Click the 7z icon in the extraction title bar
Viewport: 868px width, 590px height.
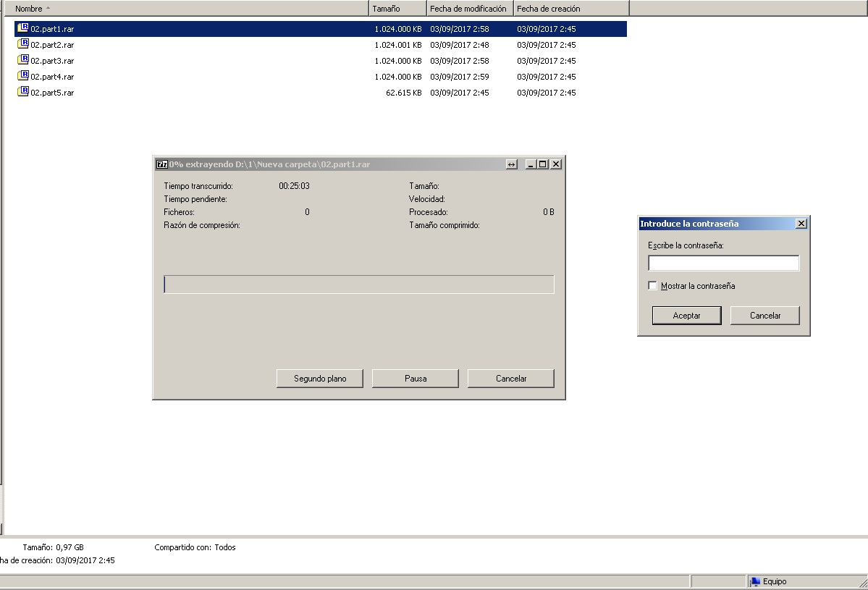click(162, 164)
